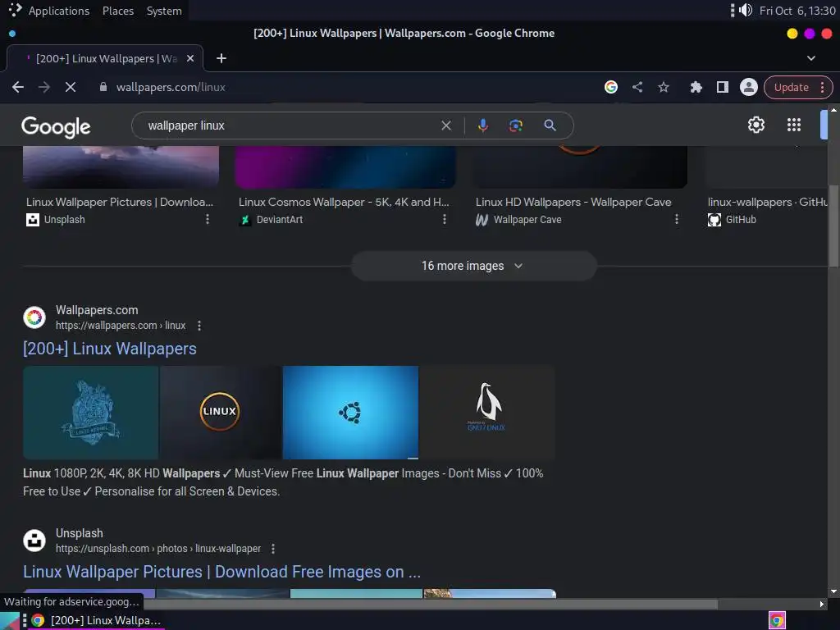
Task: Open linux-wallpapers GitHub image result
Action: [x=767, y=203]
